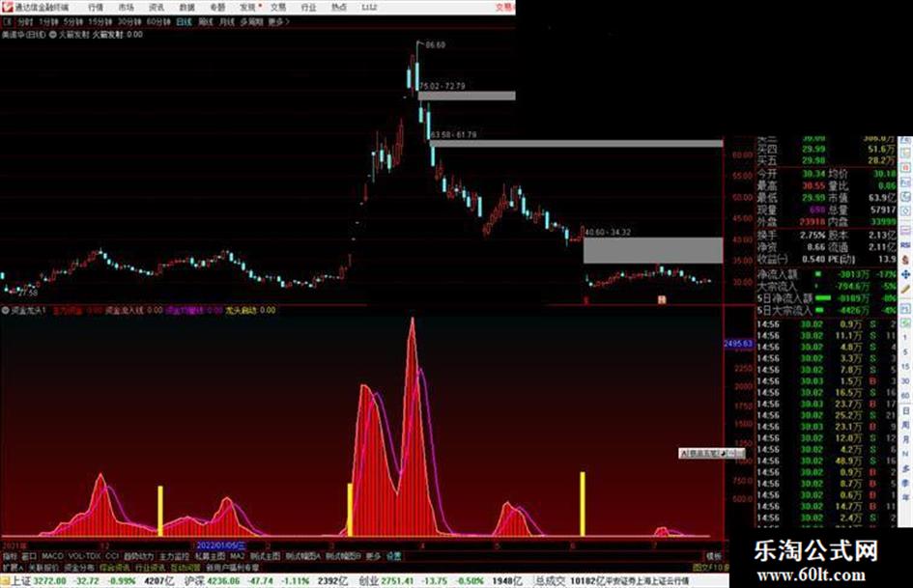Click the tallest yellow signal bar in indicator pane
The height and width of the screenshot is (588, 913).
pyautogui.click(x=583, y=504)
